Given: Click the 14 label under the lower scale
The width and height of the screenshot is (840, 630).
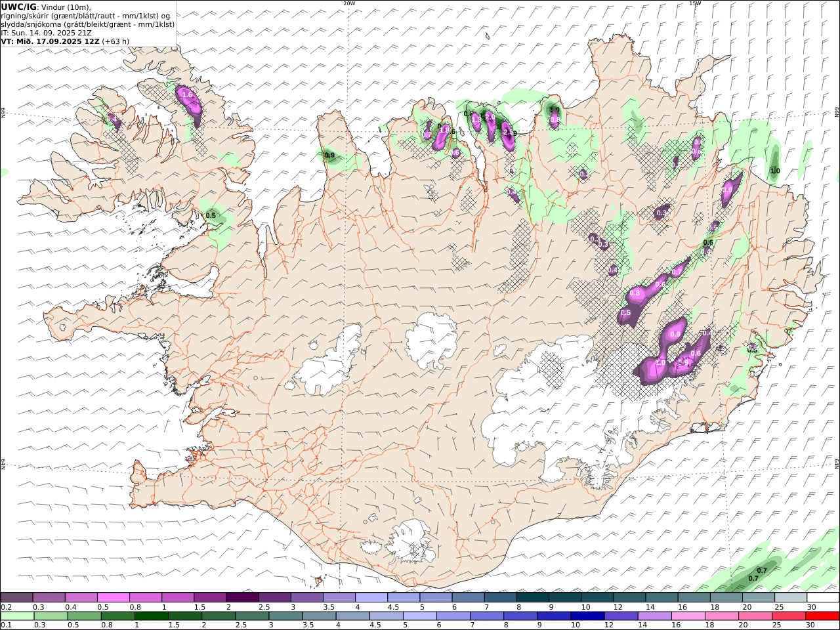Looking at the screenshot, I should click(643, 625).
